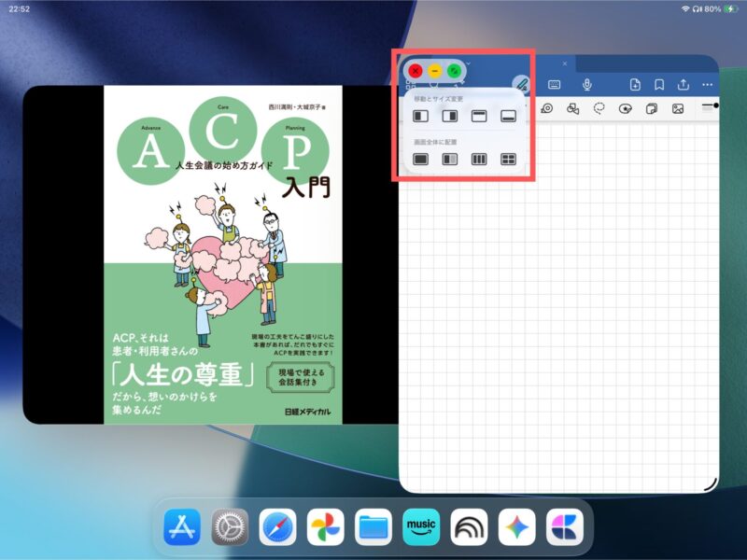Arrange windows in three columns layout

pyautogui.click(x=479, y=160)
